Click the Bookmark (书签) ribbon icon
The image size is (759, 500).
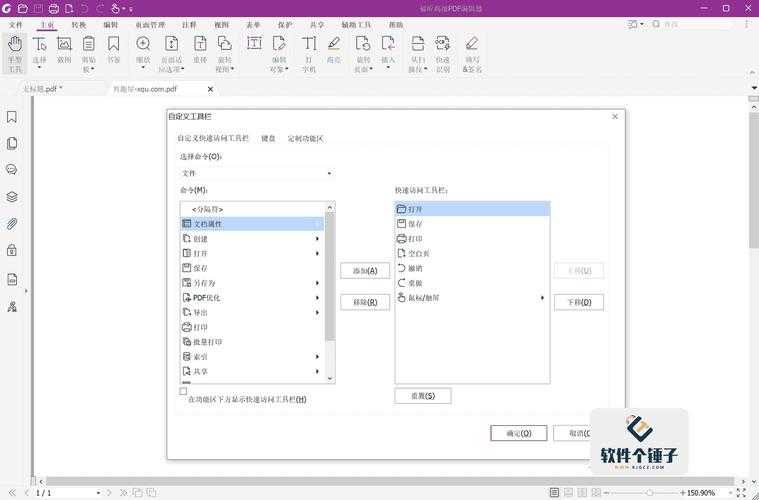(113, 52)
